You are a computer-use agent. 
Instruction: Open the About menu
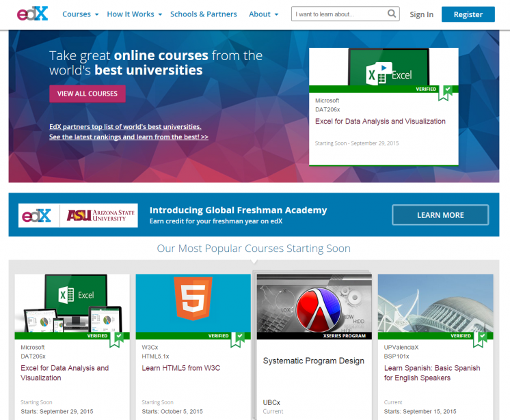point(260,14)
